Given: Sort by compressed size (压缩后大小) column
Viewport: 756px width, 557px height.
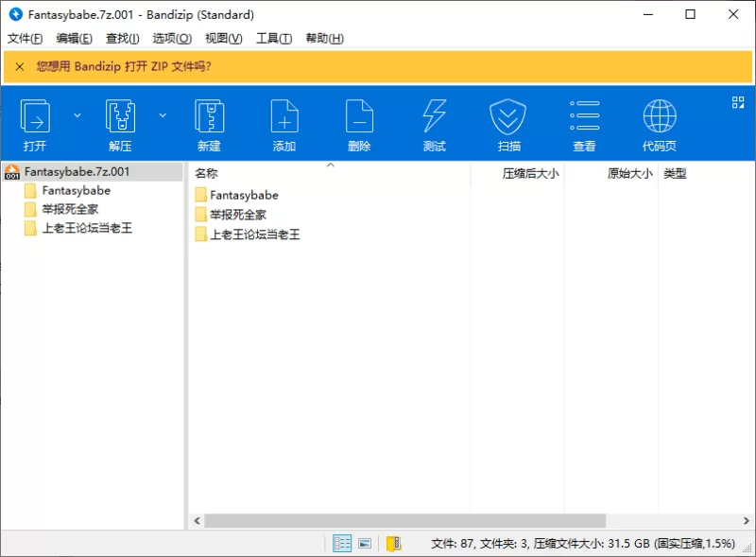Looking at the screenshot, I should 530,173.
